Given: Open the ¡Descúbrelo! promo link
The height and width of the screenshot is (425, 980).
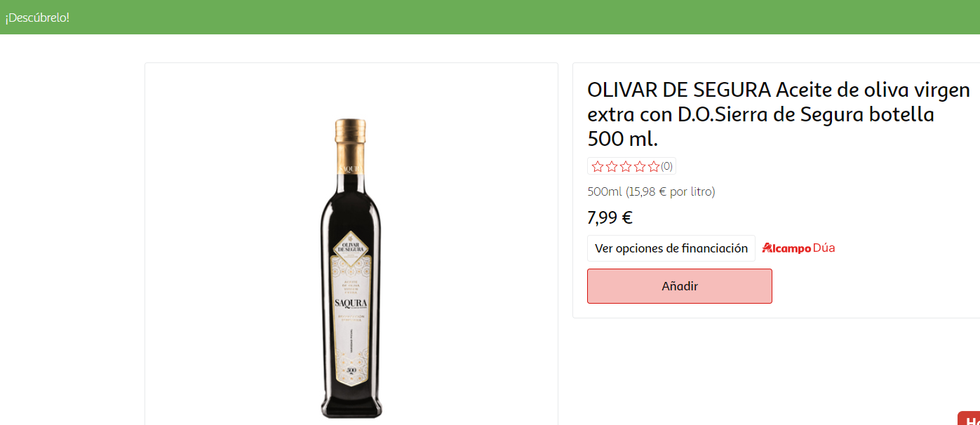Looking at the screenshot, I should (x=37, y=18).
